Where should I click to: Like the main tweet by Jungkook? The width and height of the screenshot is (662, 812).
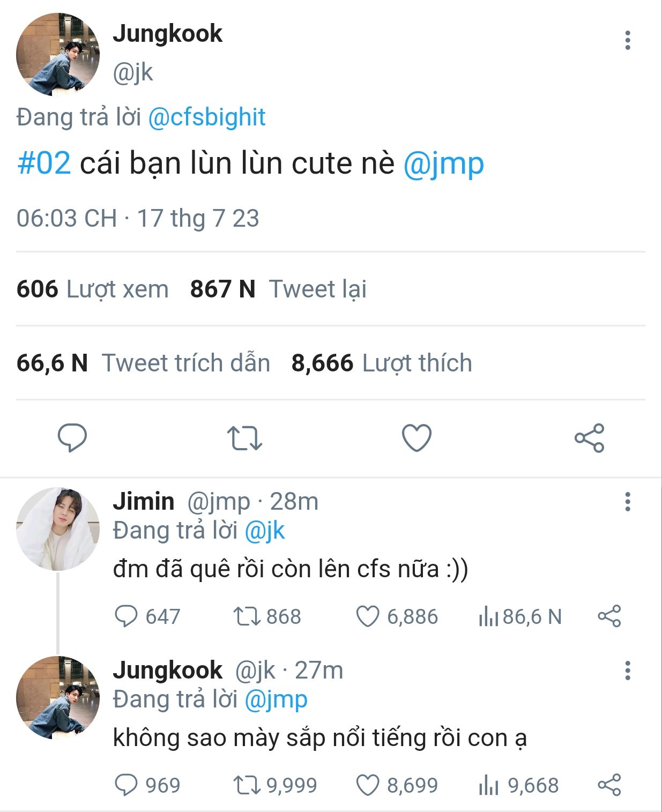click(x=416, y=438)
